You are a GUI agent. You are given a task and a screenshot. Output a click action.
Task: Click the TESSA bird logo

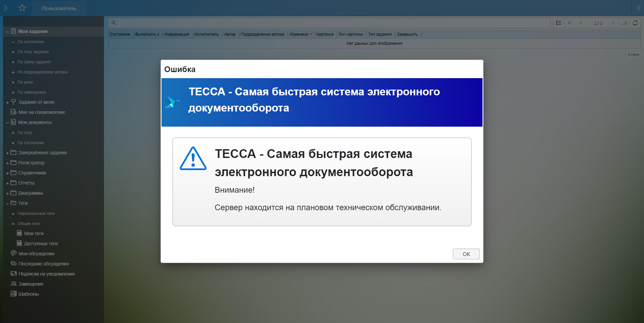(x=172, y=102)
